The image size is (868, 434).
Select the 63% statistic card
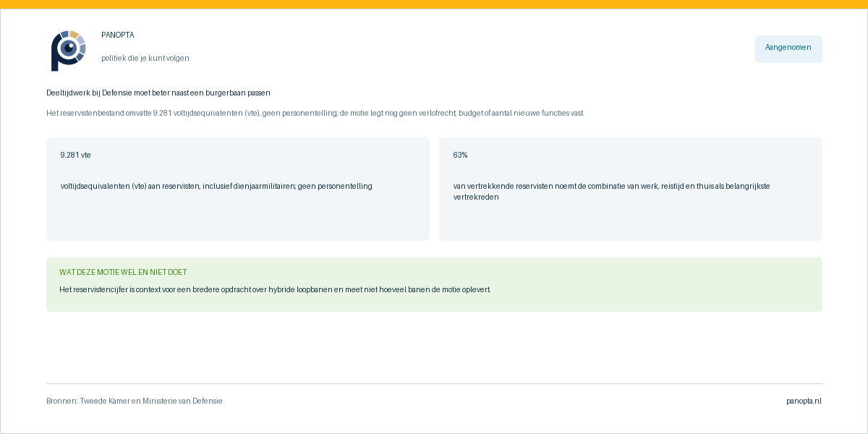pos(631,189)
